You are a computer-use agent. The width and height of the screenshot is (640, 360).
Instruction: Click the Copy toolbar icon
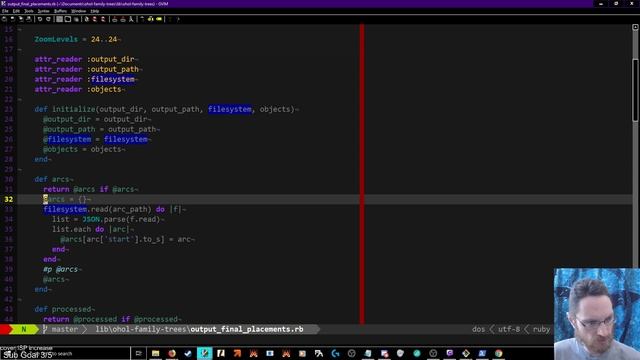click(x=68, y=19)
